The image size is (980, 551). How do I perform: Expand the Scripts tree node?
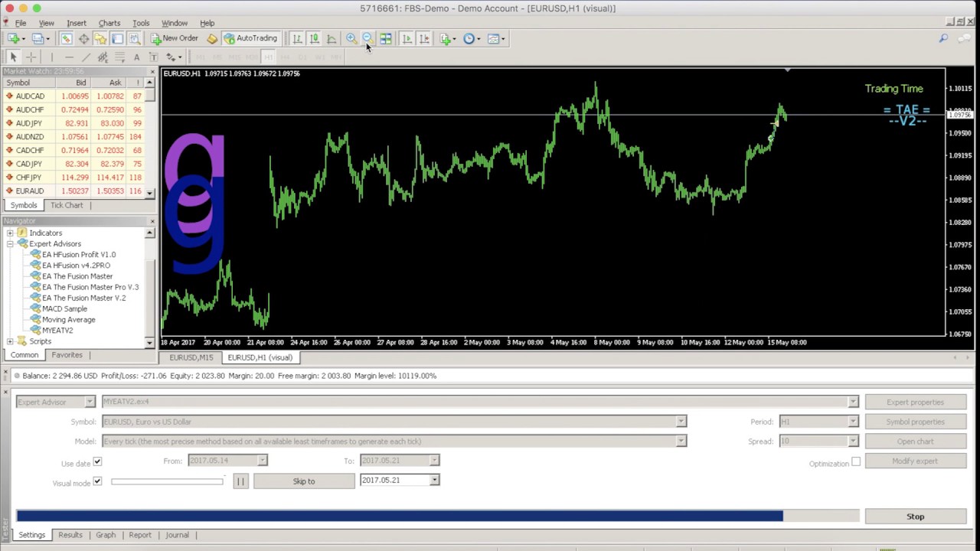click(10, 341)
